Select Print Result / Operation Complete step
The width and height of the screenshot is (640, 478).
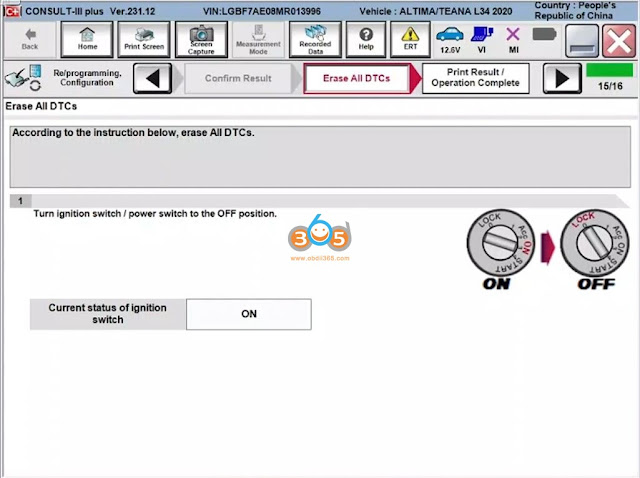(476, 78)
